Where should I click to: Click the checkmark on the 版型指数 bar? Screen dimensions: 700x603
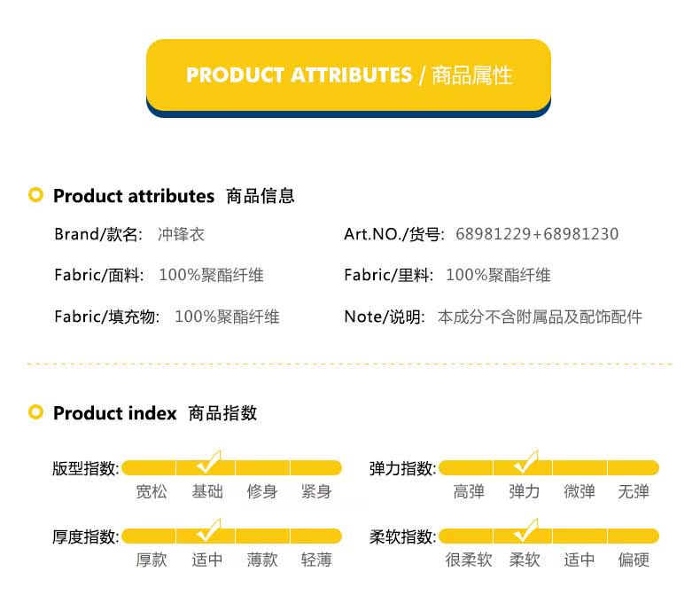click(209, 461)
